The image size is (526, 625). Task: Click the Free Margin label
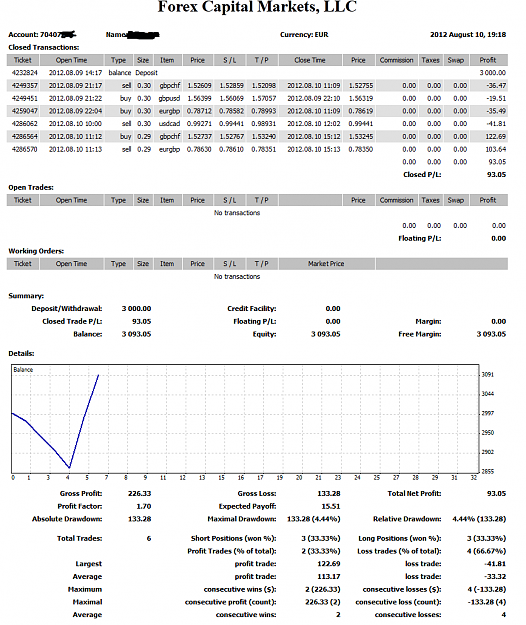[420, 334]
